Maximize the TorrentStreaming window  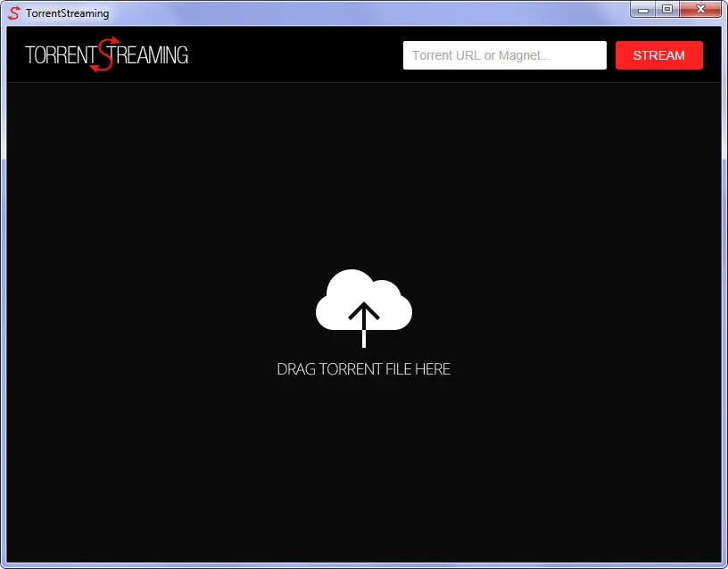666,9
